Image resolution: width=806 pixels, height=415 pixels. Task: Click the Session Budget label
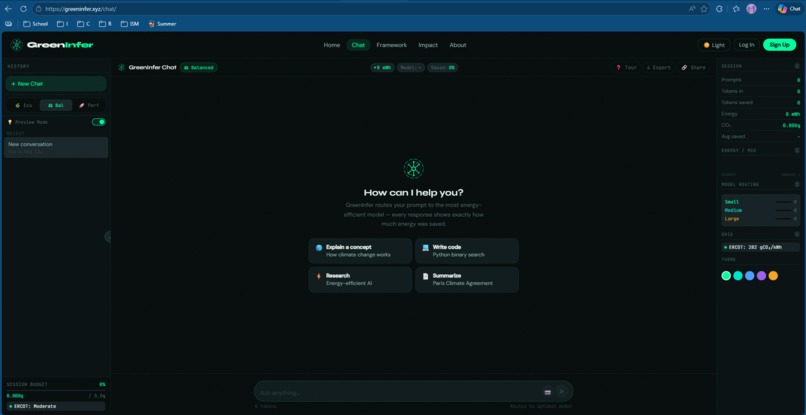click(27, 385)
